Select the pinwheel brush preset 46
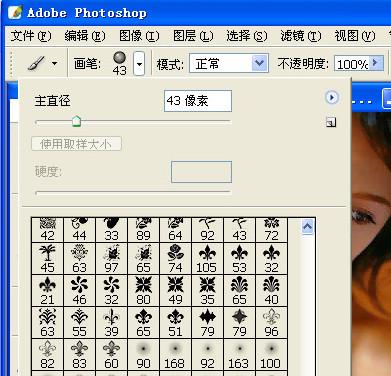The height and width of the screenshot is (376, 391). [x=79, y=291]
